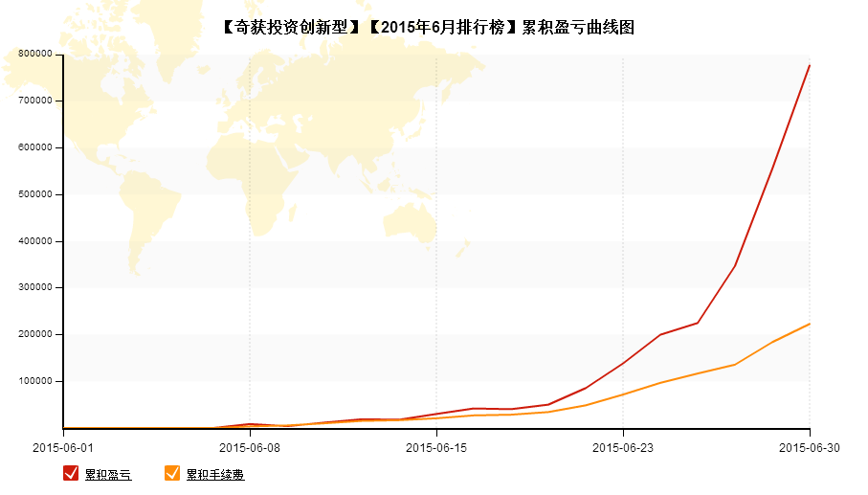Click the 800000 y-axis value
This screenshot has height=495, width=868.
(35, 54)
